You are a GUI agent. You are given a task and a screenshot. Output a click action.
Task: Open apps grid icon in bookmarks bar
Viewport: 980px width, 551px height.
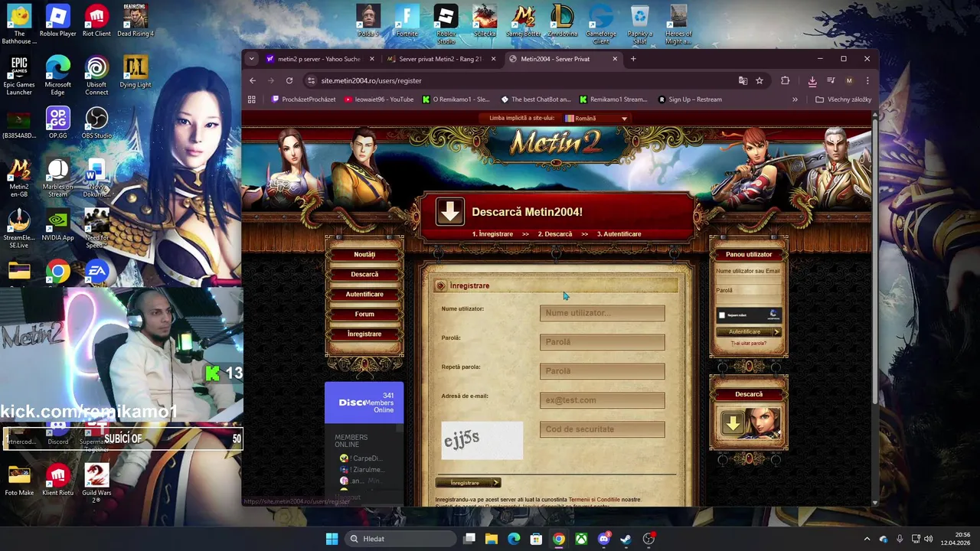(251, 99)
